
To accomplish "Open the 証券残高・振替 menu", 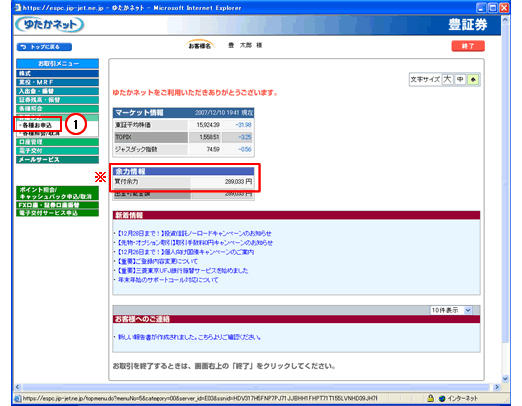I will coord(57,100).
